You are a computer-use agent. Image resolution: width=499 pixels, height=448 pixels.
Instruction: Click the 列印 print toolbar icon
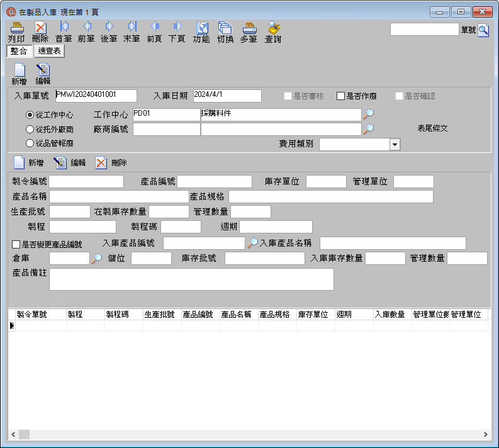[x=17, y=28]
